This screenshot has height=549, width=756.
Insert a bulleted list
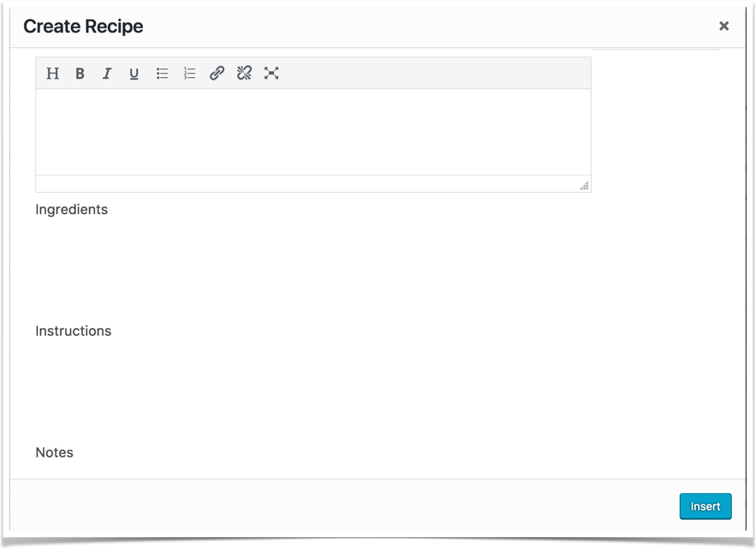(162, 74)
